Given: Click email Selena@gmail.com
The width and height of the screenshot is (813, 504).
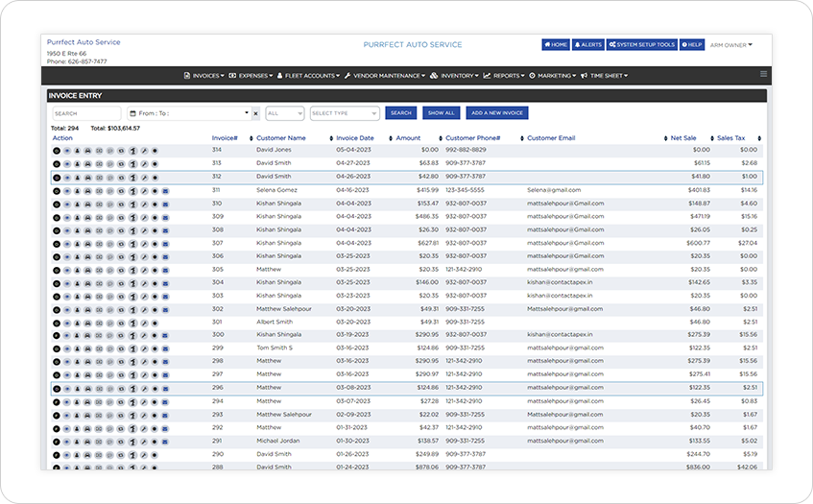Looking at the screenshot, I should (554, 190).
